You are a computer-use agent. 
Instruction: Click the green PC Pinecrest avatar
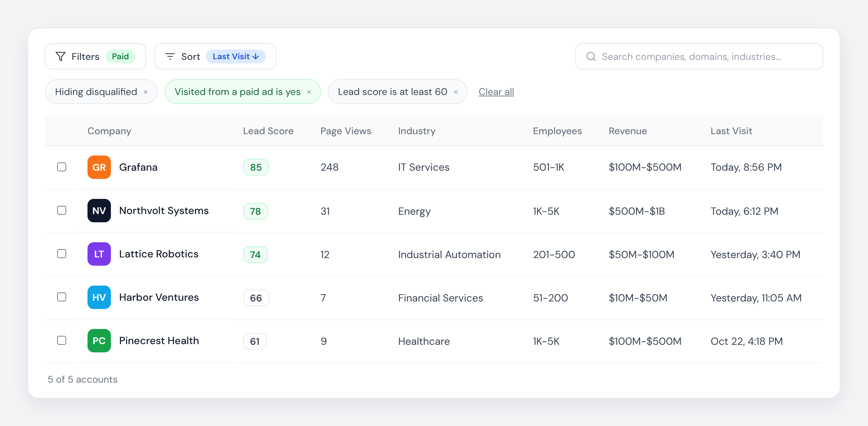pyautogui.click(x=99, y=341)
